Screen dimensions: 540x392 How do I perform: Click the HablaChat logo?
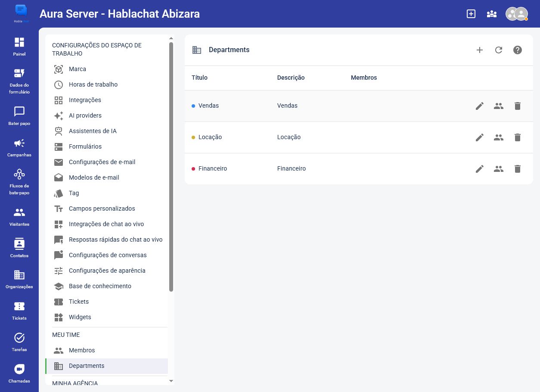(21, 14)
